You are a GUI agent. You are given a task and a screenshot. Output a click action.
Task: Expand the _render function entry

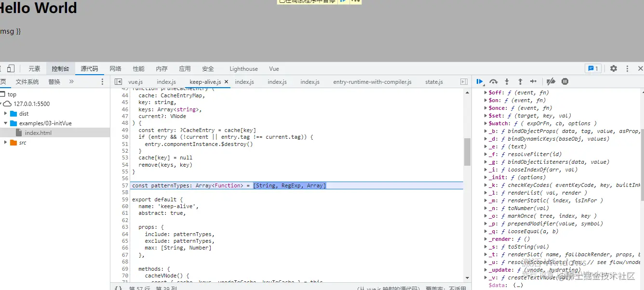(x=485, y=239)
